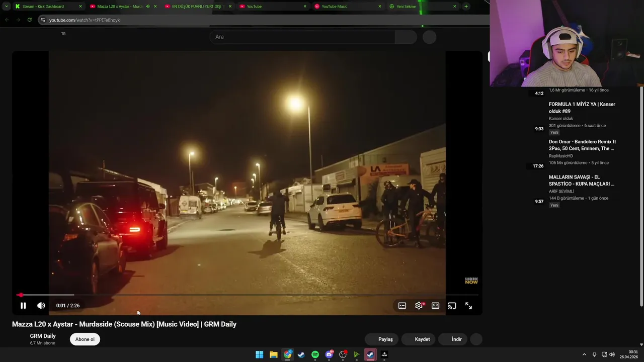Show hidden tray icons chevron

pos(584,354)
